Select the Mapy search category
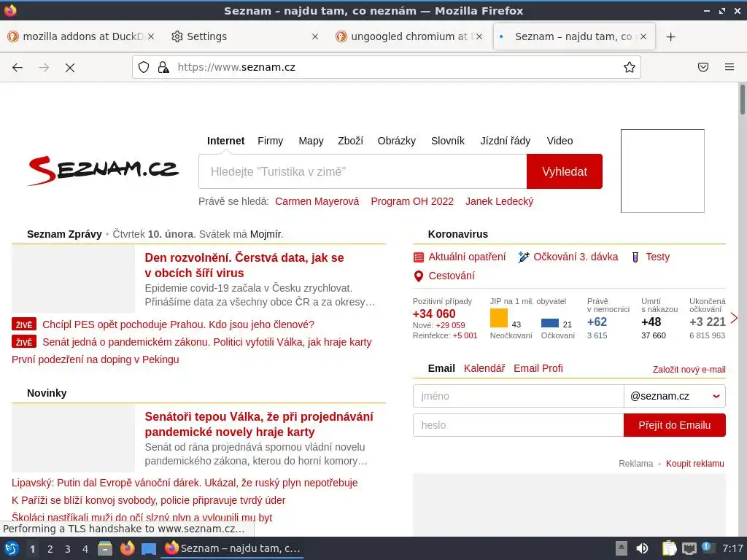This screenshot has height=560, width=747. pos(311,141)
